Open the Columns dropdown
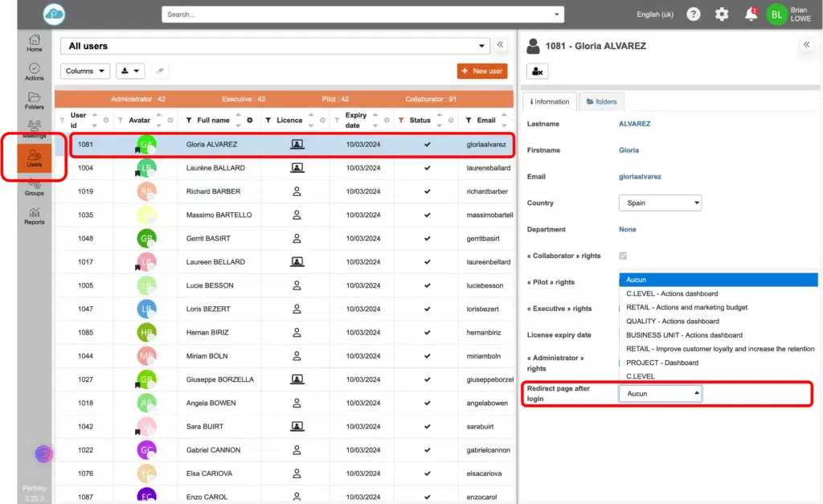 85,71
